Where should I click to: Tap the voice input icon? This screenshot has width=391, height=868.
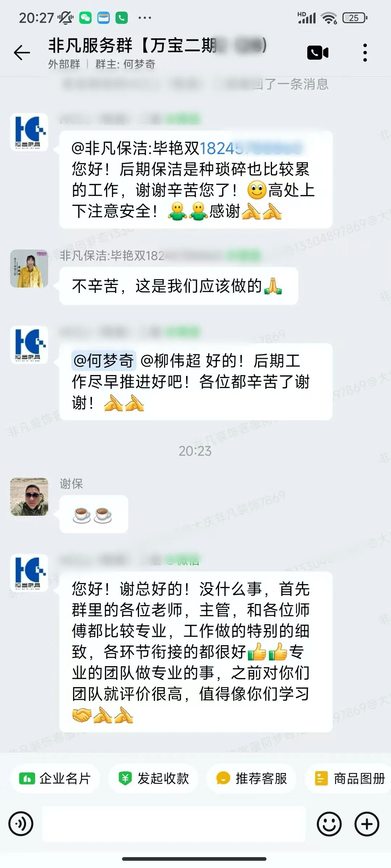21,824
